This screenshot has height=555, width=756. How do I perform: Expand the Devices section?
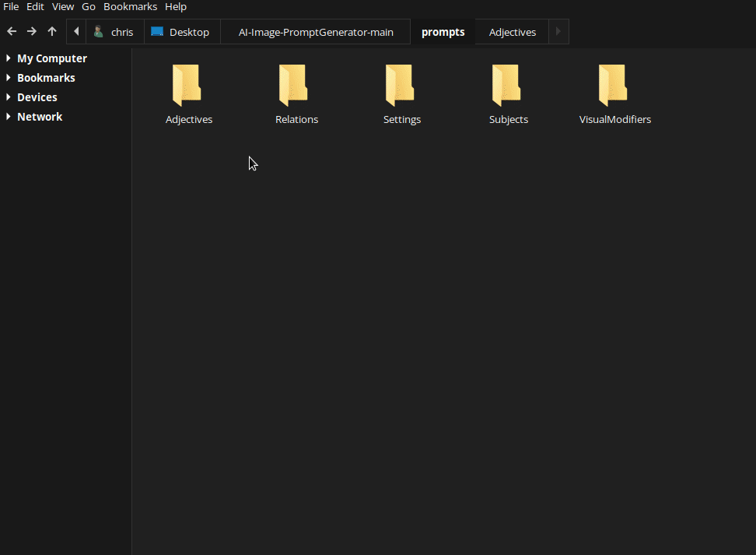pyautogui.click(x=9, y=97)
